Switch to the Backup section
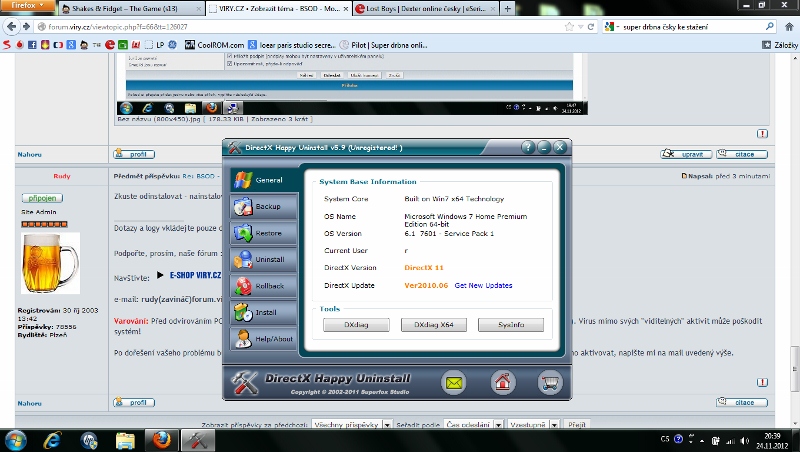800x452 pixels. (x=263, y=206)
